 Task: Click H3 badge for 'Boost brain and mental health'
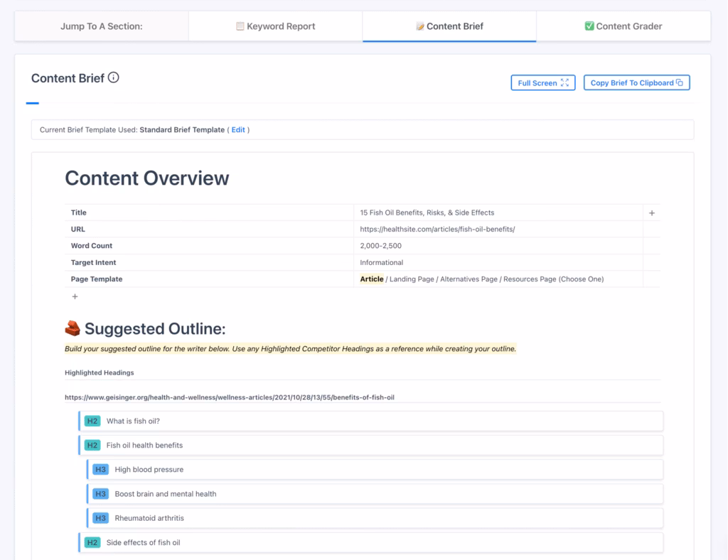pyautogui.click(x=100, y=494)
